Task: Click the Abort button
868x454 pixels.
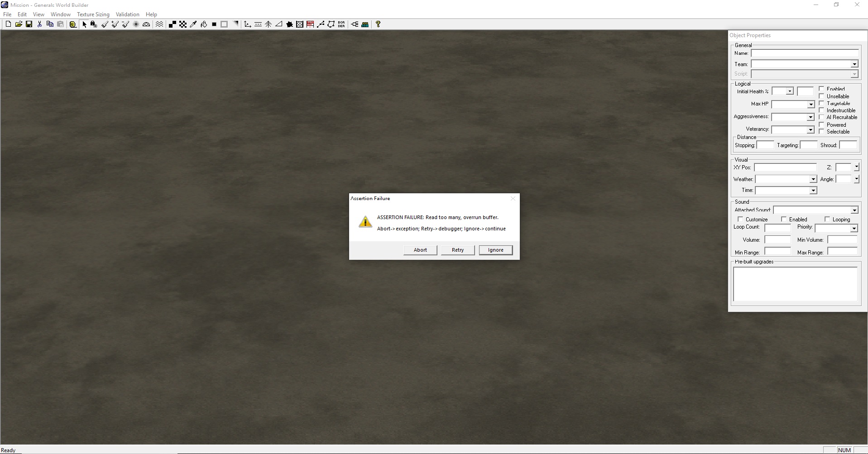Action: point(420,250)
